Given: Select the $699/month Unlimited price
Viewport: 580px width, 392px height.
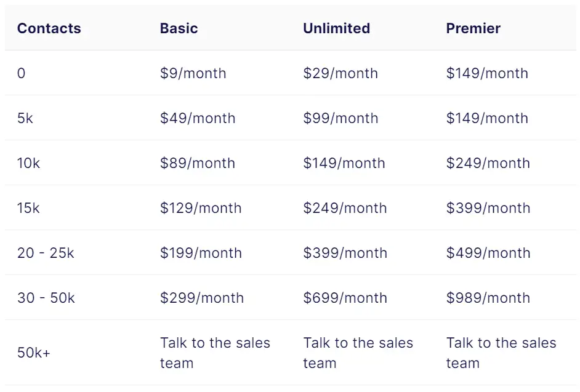Looking at the screenshot, I should (345, 298).
